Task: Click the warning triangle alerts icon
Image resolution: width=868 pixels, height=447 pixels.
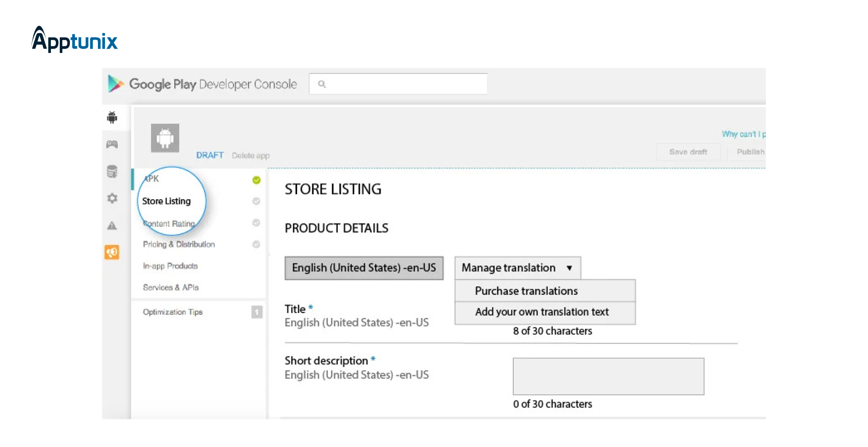Action: [112, 226]
